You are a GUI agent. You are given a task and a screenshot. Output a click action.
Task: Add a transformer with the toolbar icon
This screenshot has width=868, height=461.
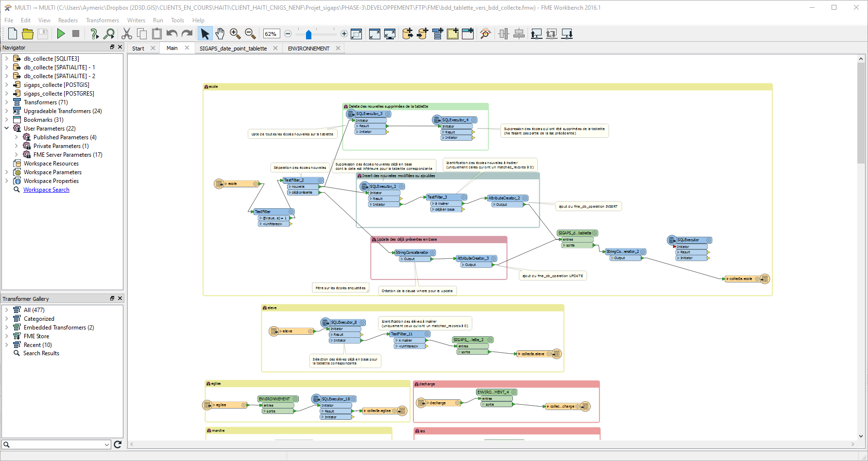(x=438, y=33)
